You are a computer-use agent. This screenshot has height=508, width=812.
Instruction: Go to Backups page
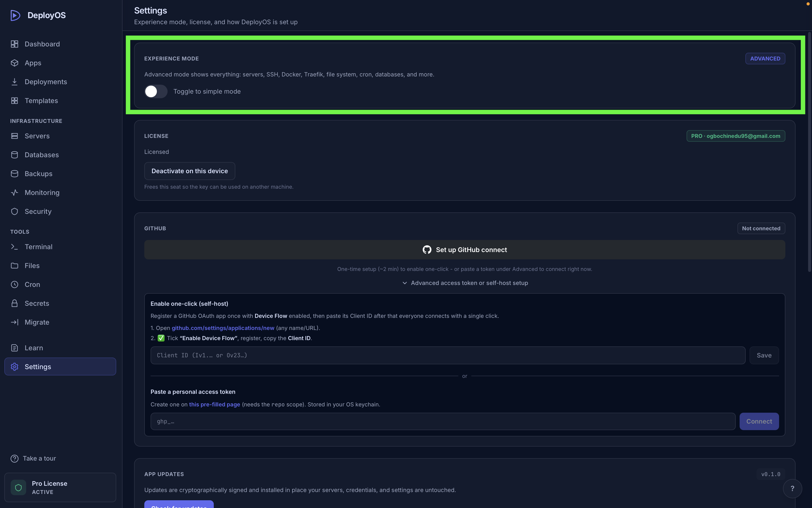tap(60, 173)
